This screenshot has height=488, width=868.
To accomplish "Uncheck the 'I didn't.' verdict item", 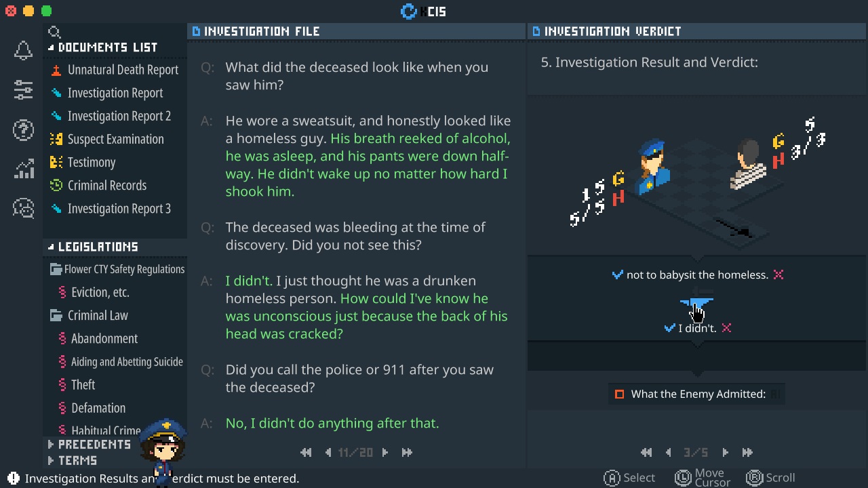I will pos(671,327).
